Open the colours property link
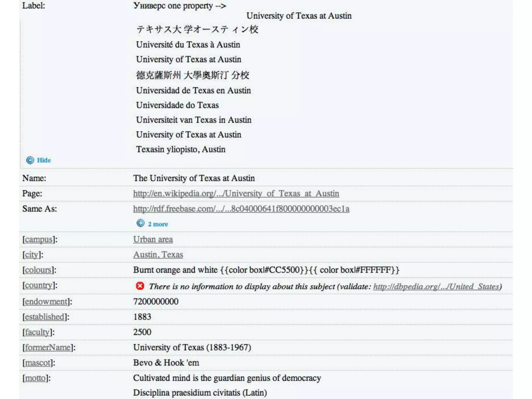 coord(38,270)
